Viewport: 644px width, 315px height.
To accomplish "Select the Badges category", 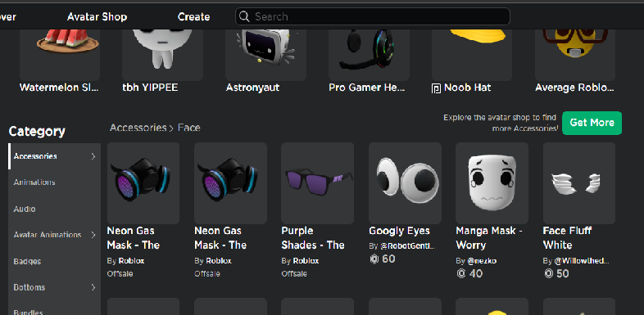I will (x=55, y=261).
